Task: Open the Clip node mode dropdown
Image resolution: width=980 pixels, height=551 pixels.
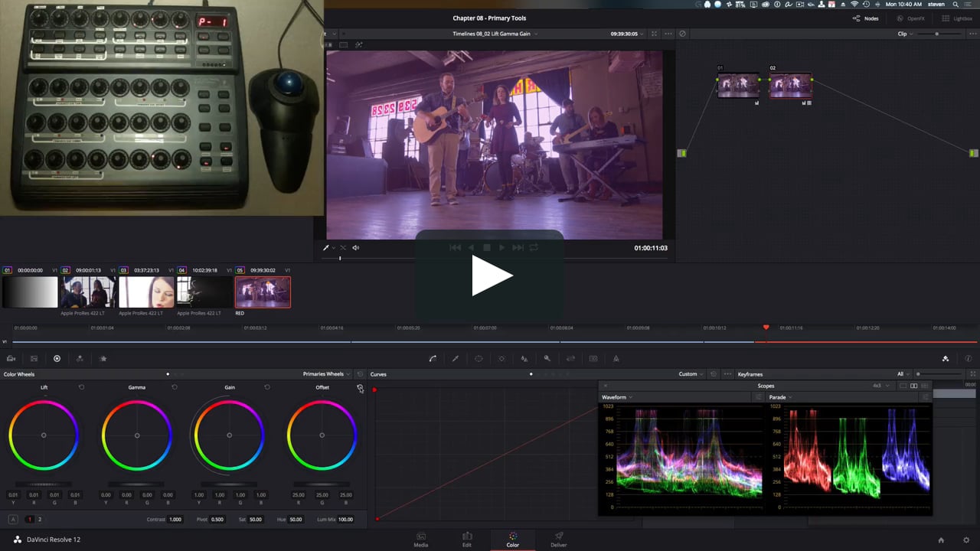Action: click(905, 34)
